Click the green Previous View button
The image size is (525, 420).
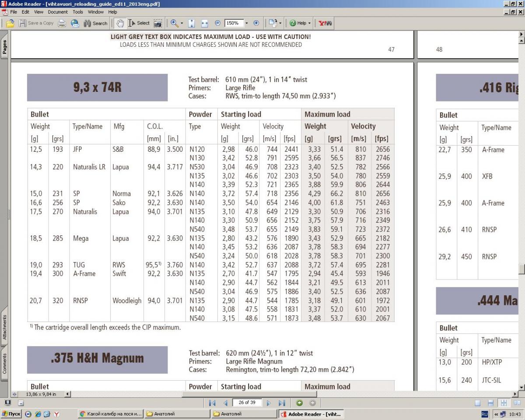(300, 402)
